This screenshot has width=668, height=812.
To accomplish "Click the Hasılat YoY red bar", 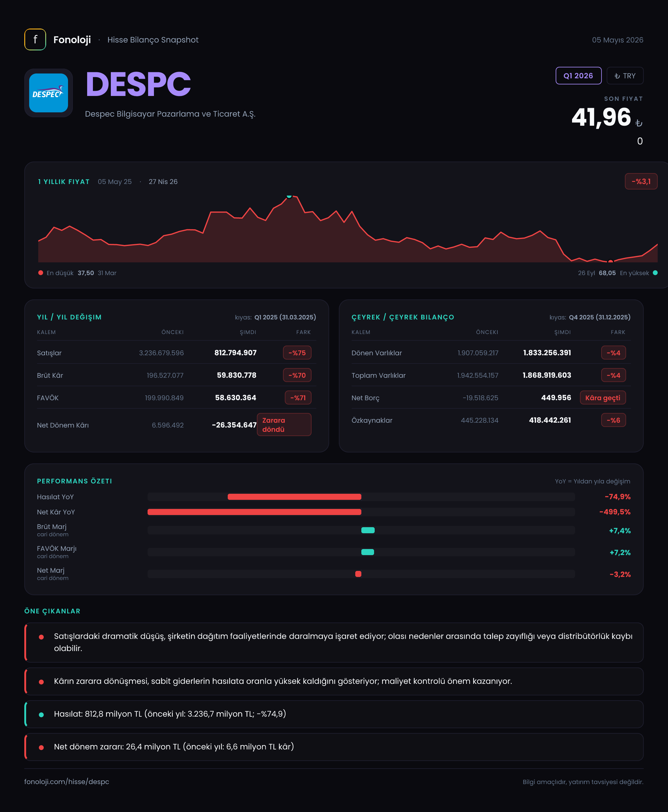I will click(x=294, y=497).
